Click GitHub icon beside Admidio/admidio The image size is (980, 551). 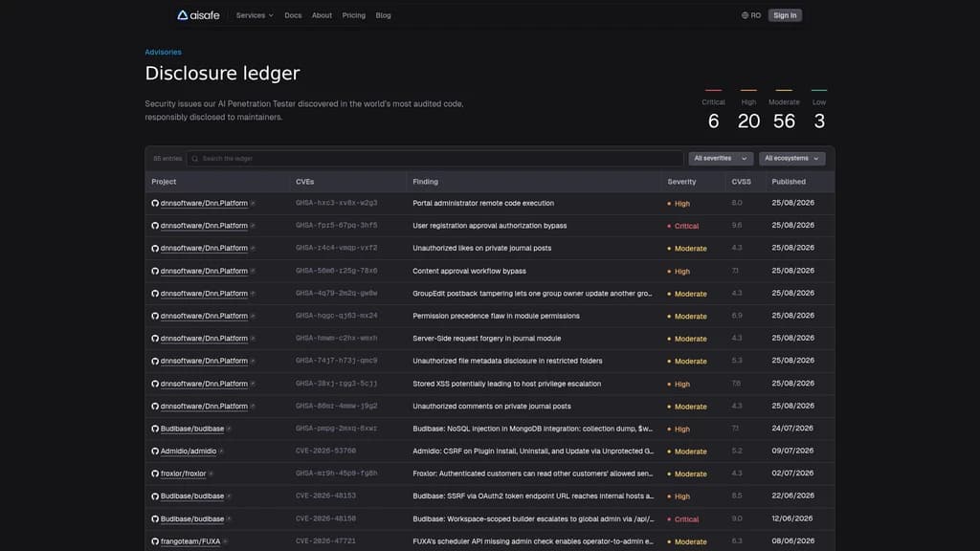(155, 452)
